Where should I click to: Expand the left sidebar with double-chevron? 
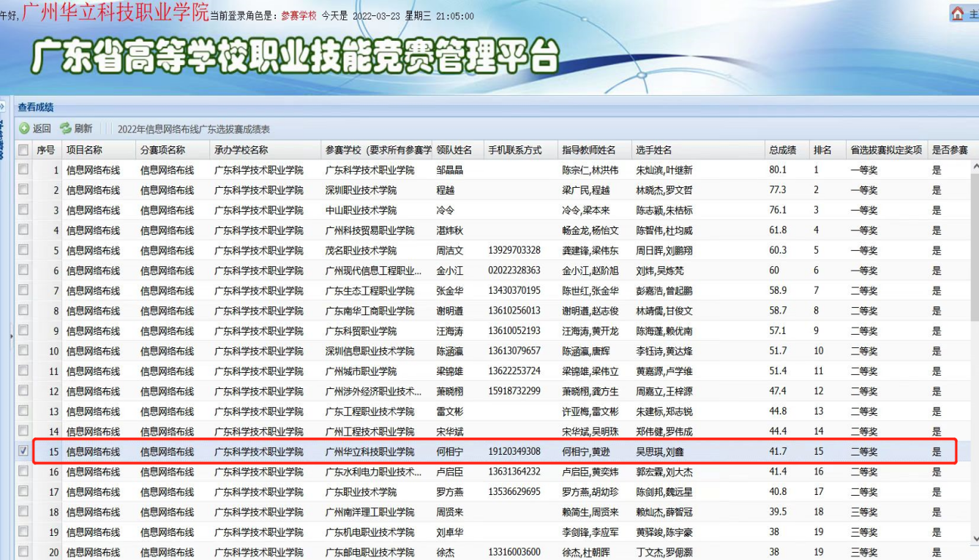[x=3, y=107]
